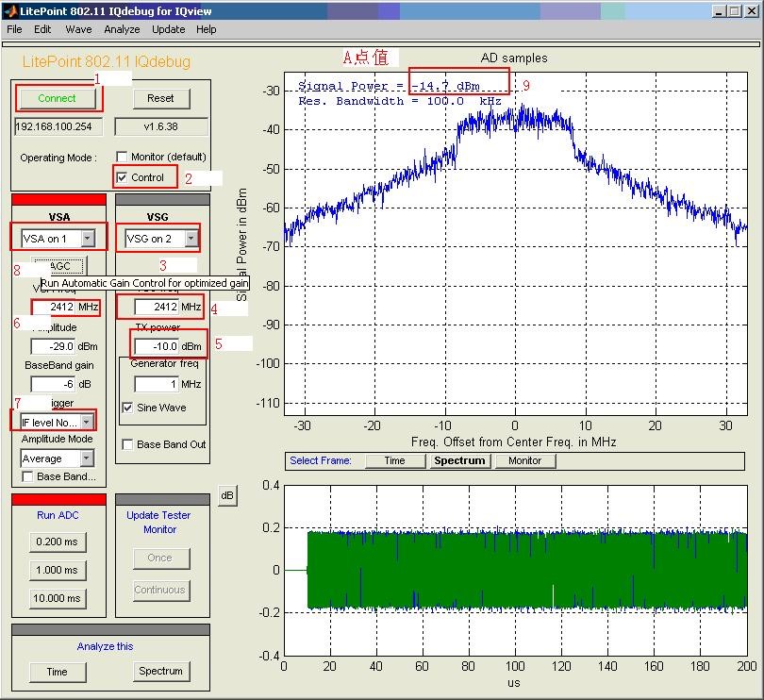Viewport: 764px width, 700px height.
Task: Enable the Base Band Out checkbox
Action: (128, 444)
